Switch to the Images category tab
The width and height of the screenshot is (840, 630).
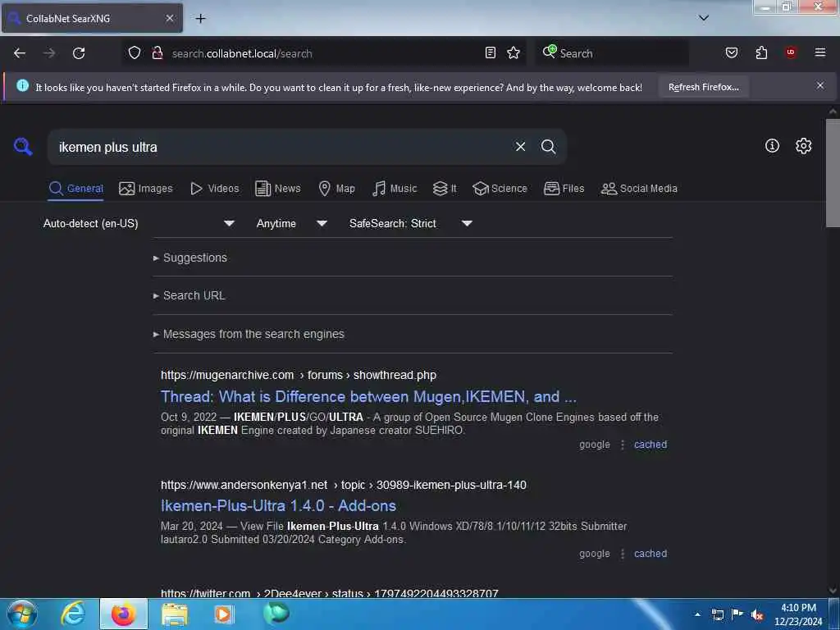point(146,189)
